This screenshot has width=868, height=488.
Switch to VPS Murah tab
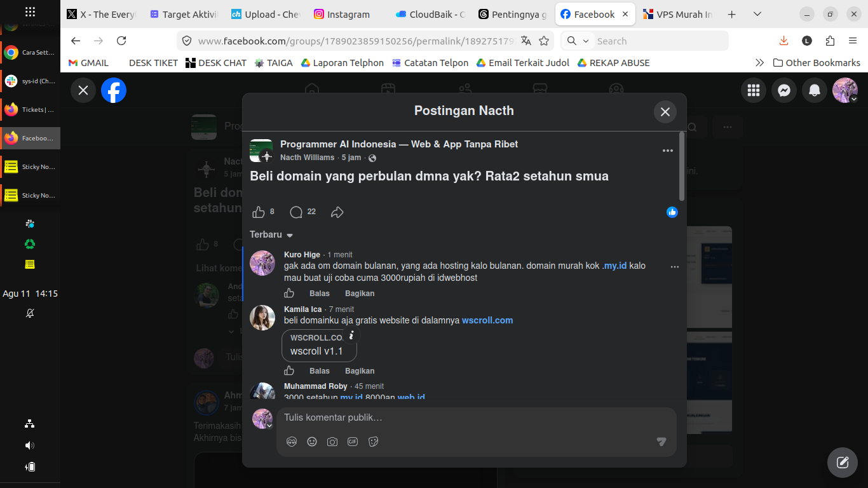677,14
